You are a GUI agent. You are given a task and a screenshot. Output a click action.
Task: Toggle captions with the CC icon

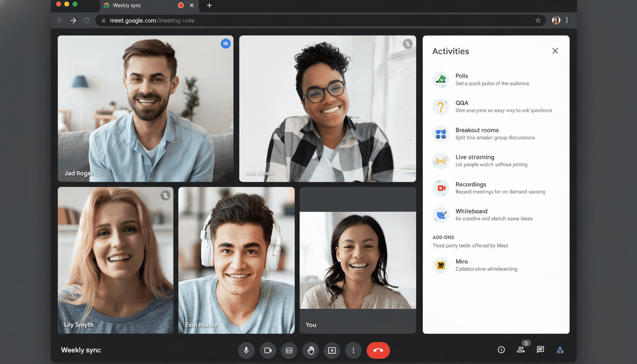(289, 350)
